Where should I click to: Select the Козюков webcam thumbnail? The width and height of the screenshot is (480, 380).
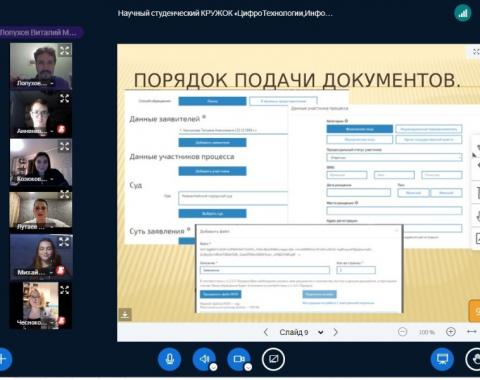click(x=41, y=162)
